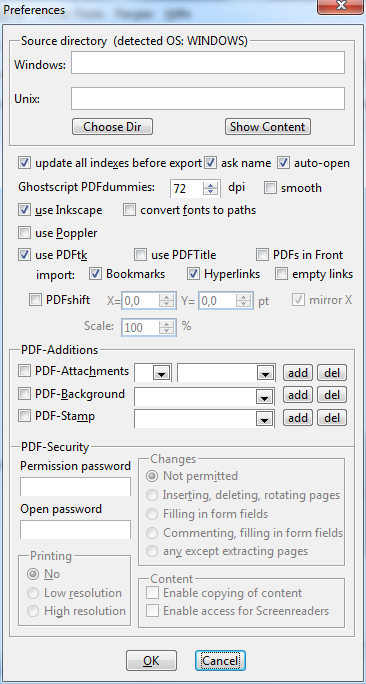The image size is (366, 684).
Task: Toggle update all indexes before export
Action: 24,163
